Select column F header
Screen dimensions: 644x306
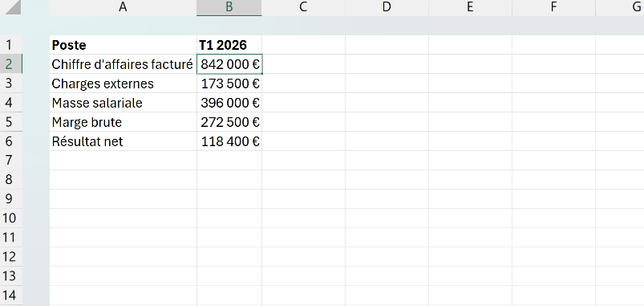coord(553,7)
